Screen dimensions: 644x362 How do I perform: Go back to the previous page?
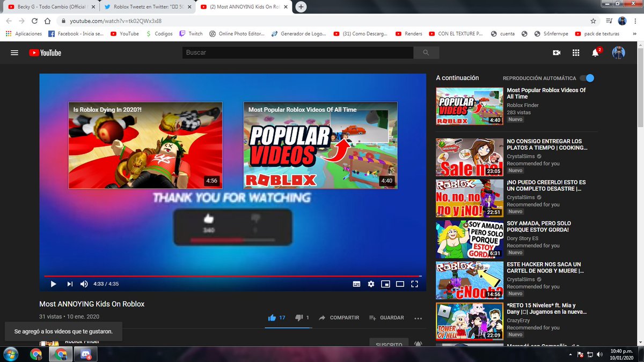[9, 21]
